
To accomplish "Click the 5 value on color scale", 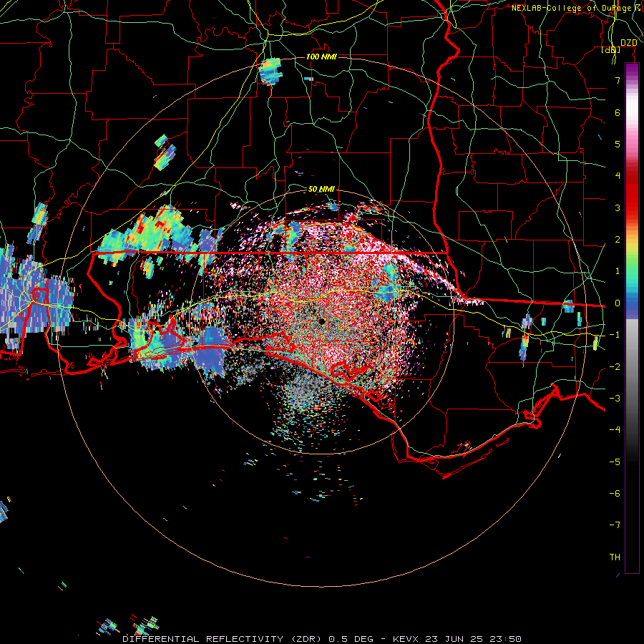I will click(x=618, y=144).
